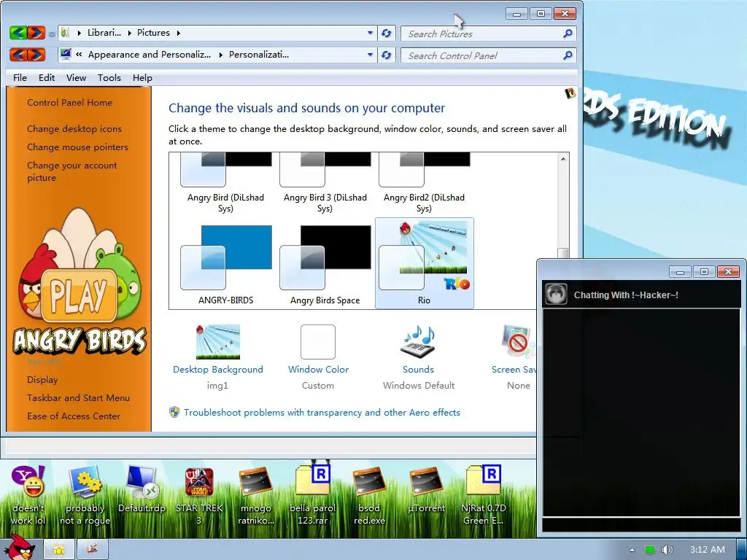The image size is (747, 560).
Task: Open the help icon at top right of panel
Action: pyautogui.click(x=570, y=93)
